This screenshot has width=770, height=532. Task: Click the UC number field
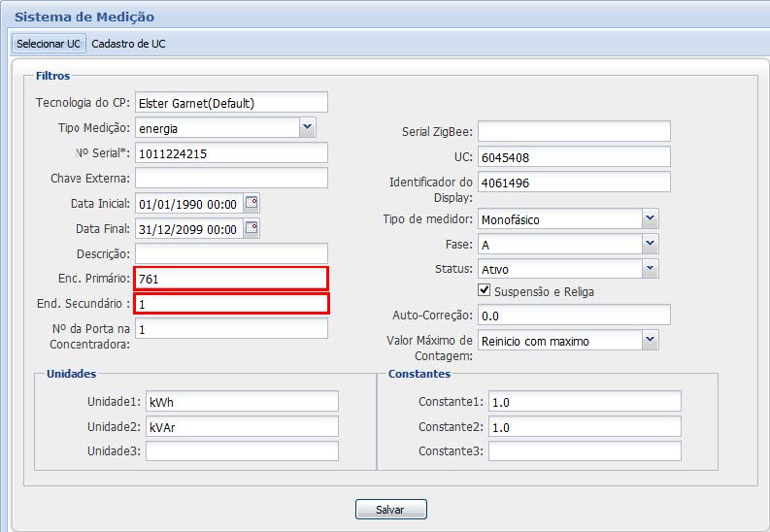(x=573, y=156)
